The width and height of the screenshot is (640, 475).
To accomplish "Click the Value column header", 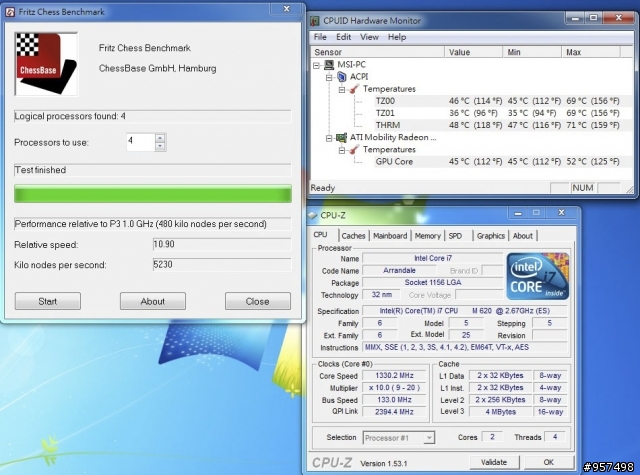I will [x=473, y=52].
